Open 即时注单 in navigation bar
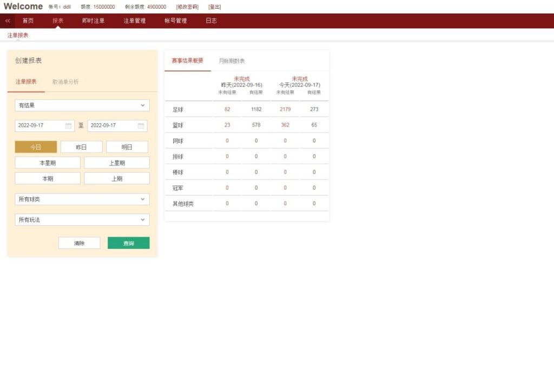Image resolution: width=554 pixels, height=392 pixels. coord(94,21)
